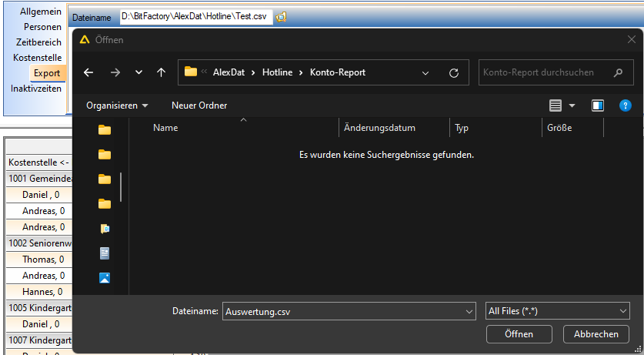Open the recent locations dropdown arrow
The image size is (644, 355).
tap(138, 72)
